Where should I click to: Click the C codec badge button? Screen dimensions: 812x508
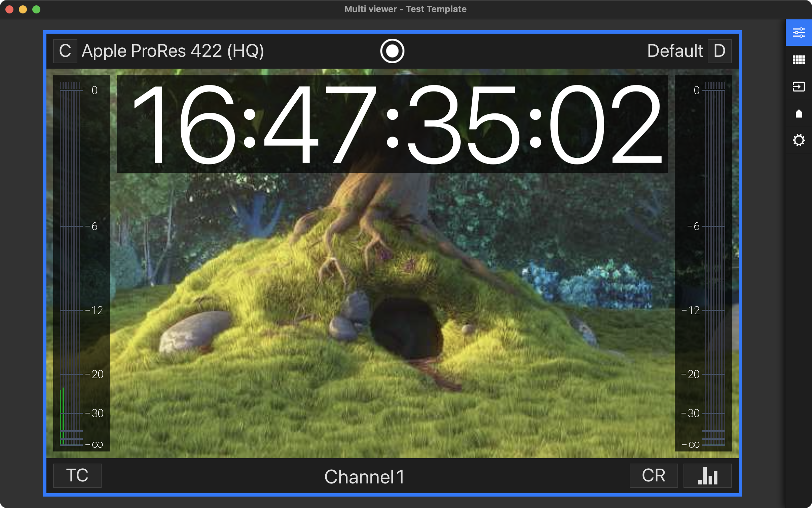point(65,51)
